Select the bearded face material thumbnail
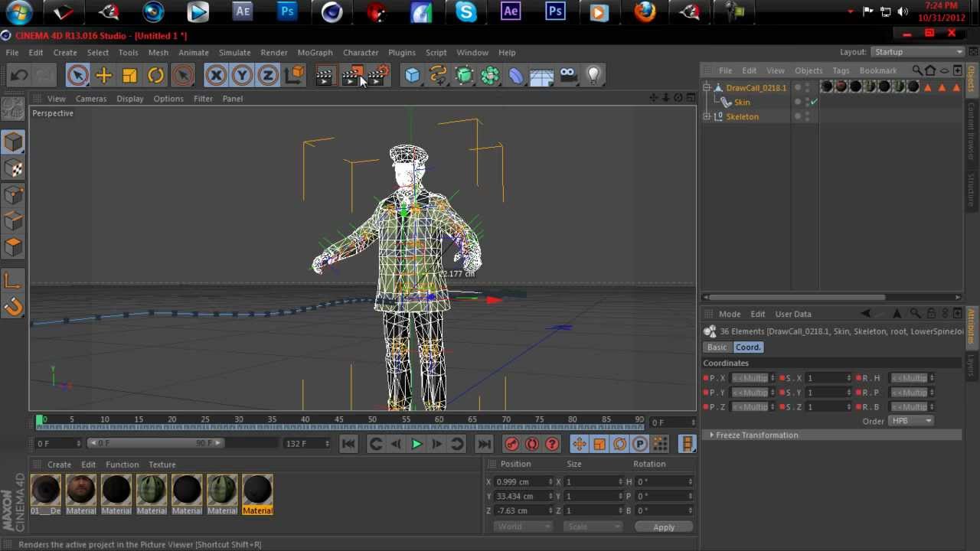Image resolution: width=980 pixels, height=551 pixels. [80, 490]
